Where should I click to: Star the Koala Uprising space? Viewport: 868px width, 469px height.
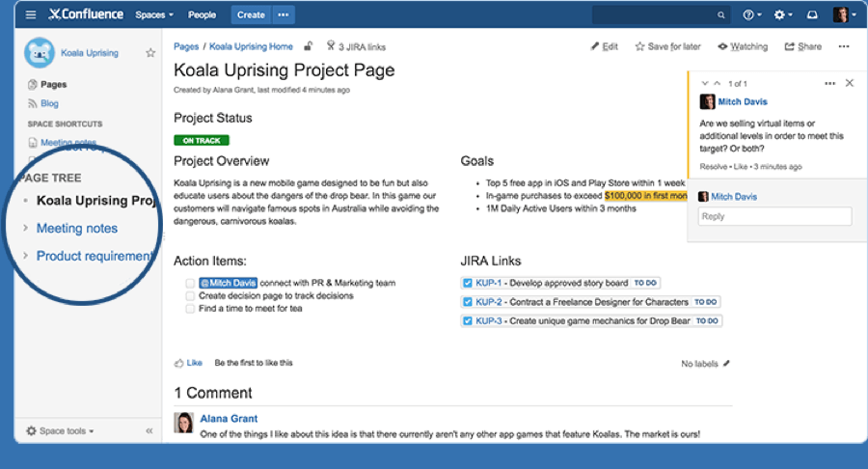pos(150,53)
